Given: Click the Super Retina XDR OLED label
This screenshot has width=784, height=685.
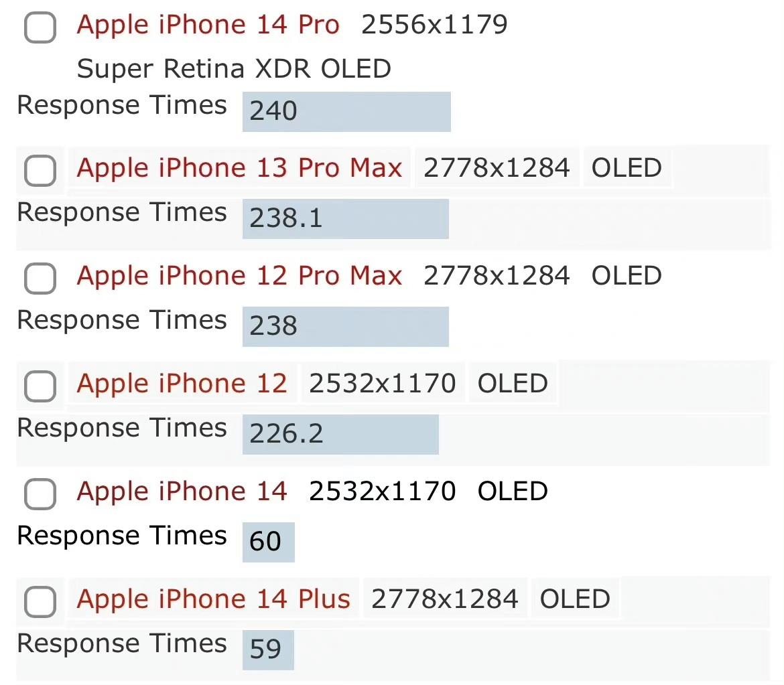Looking at the screenshot, I should (233, 69).
